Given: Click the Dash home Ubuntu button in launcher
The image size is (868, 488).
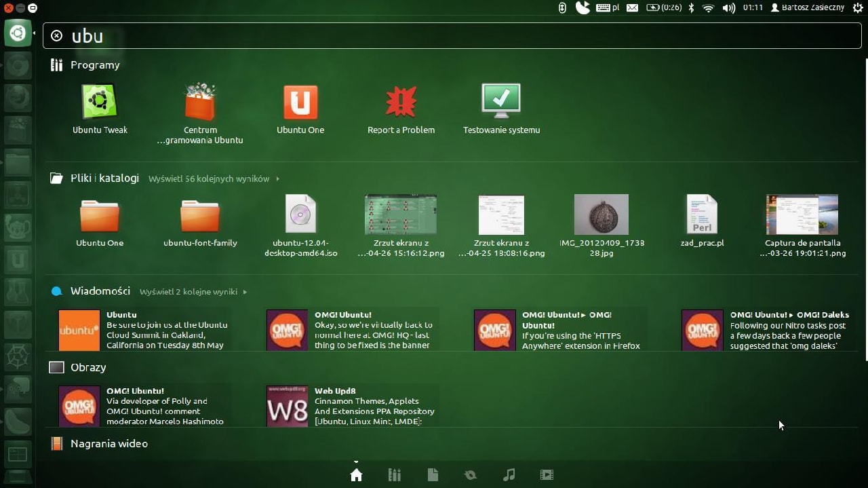Looking at the screenshot, I should [x=18, y=33].
